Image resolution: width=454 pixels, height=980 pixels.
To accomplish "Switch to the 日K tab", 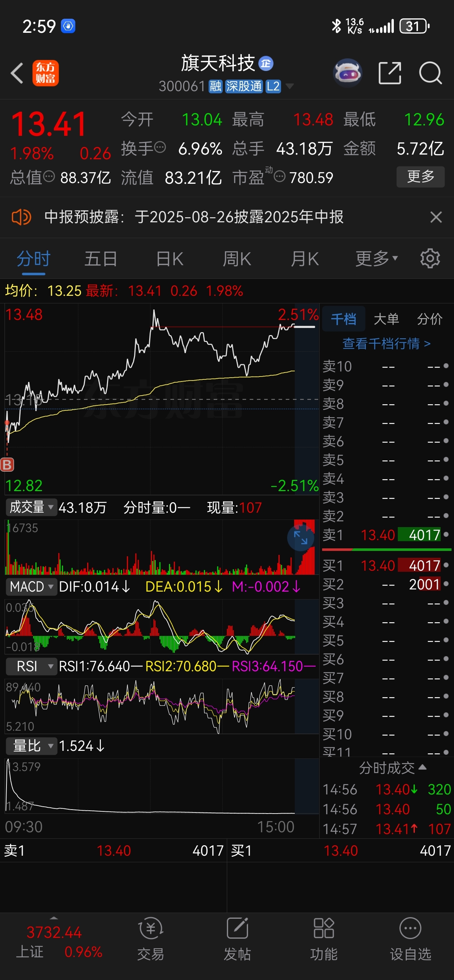I will pyautogui.click(x=170, y=259).
